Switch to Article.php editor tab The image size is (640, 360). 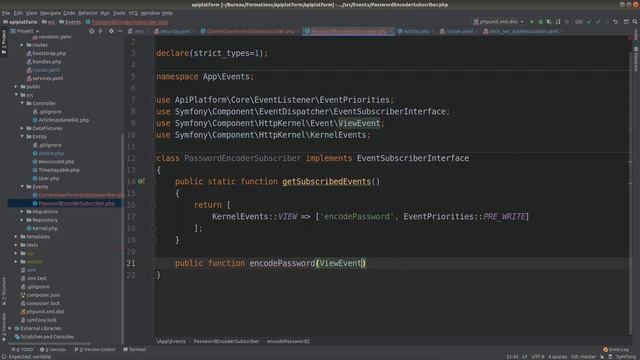pyautogui.click(x=416, y=31)
